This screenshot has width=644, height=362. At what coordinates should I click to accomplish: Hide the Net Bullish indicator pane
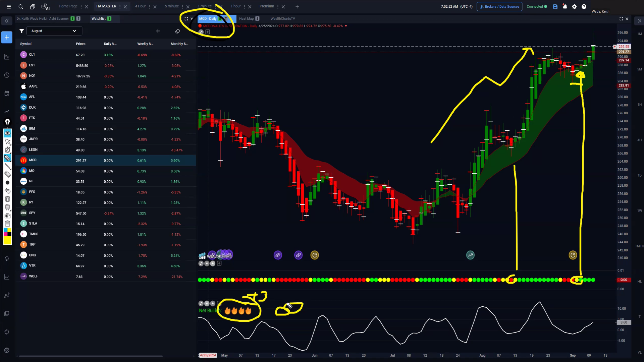pos(201,303)
